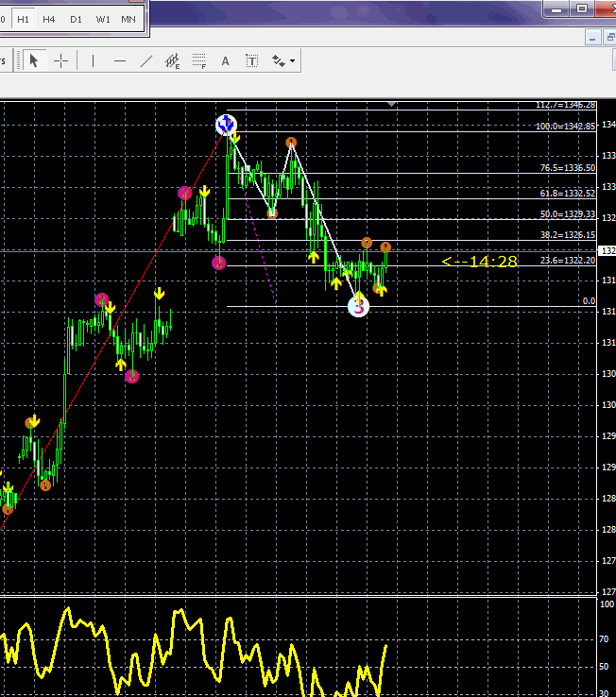Viewport: 616px width, 697px height.
Task: Click the 50 level on indicator scale
Action: pos(604,667)
